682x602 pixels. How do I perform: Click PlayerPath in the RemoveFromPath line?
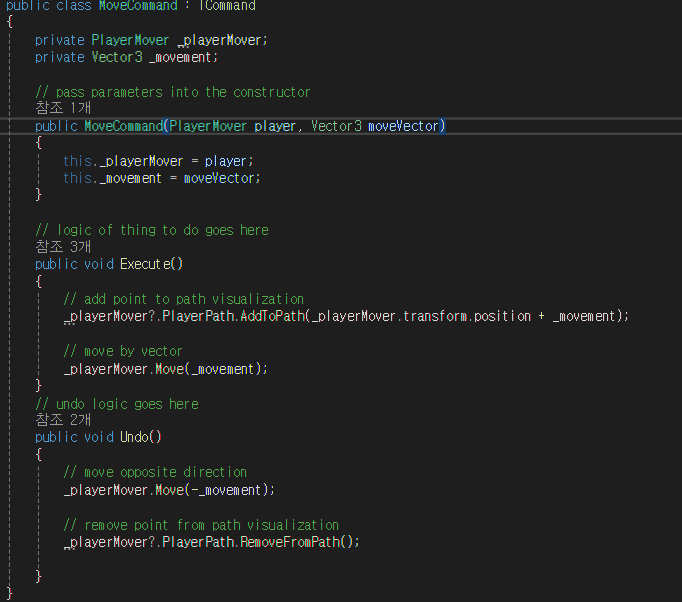pyautogui.click(x=198, y=542)
